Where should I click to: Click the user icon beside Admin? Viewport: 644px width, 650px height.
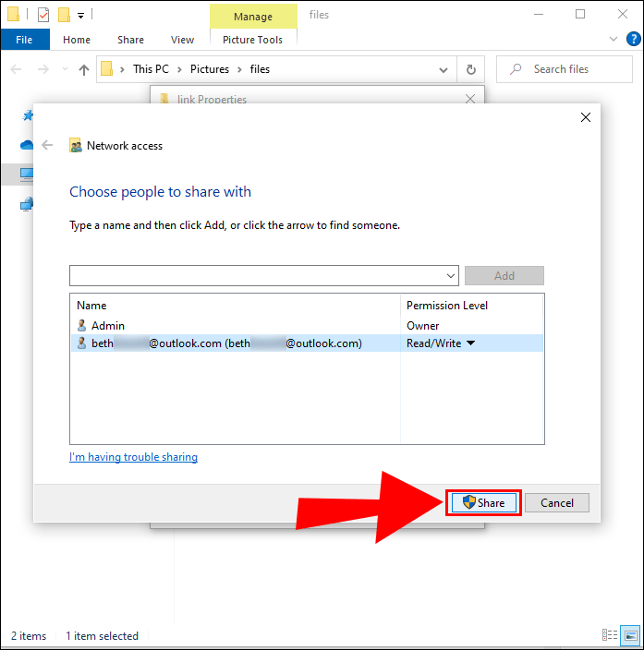[x=81, y=325]
